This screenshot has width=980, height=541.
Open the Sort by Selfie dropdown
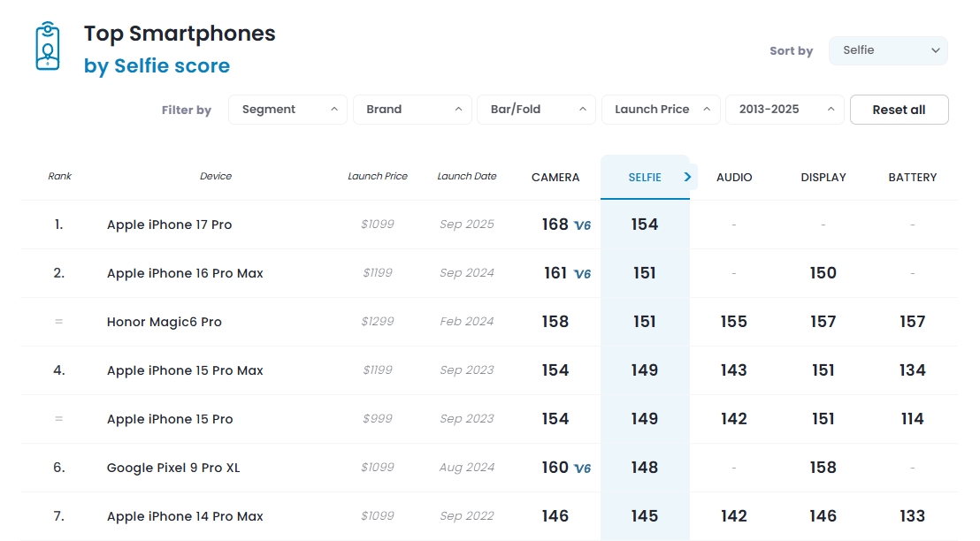tap(887, 50)
